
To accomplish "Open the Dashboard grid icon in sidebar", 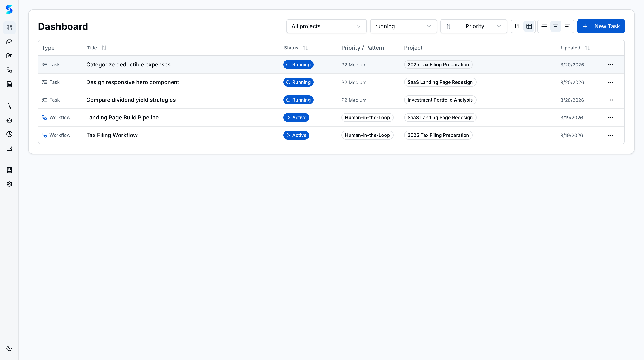I will (x=9, y=28).
